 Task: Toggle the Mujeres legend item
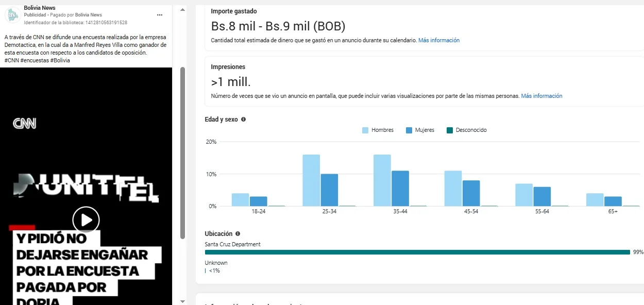point(420,130)
